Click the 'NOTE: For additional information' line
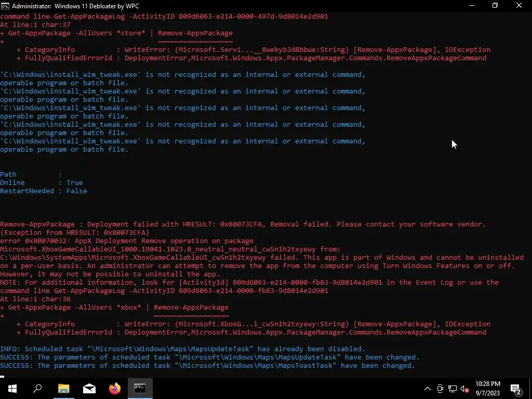Viewport: 532px width, 399px height. [249, 282]
